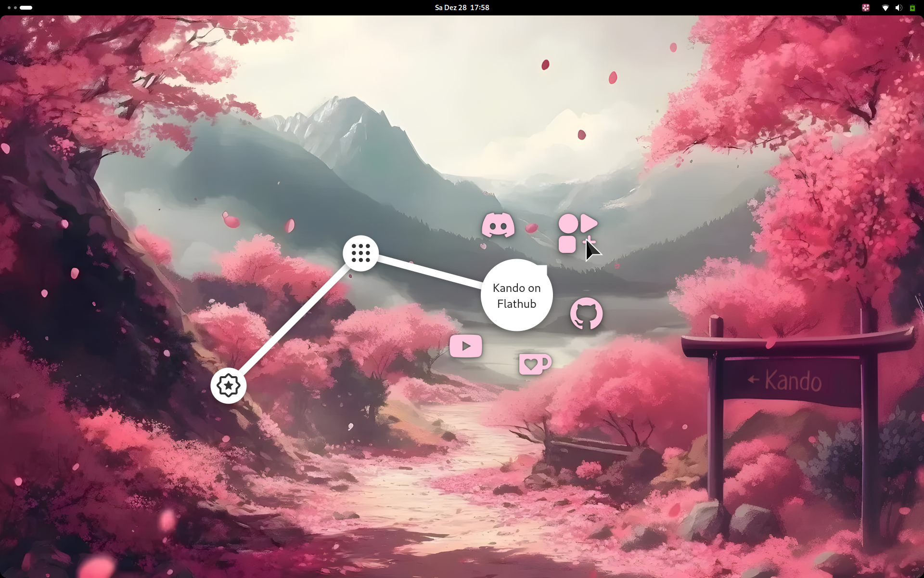
Task: Click the battery charging icon
Action: [x=912, y=8]
